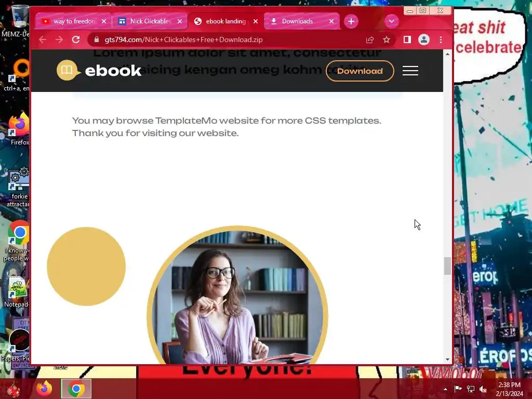Click the taskbar clock 2:38 PM
This screenshot has height=399, width=532.
coord(509,389)
